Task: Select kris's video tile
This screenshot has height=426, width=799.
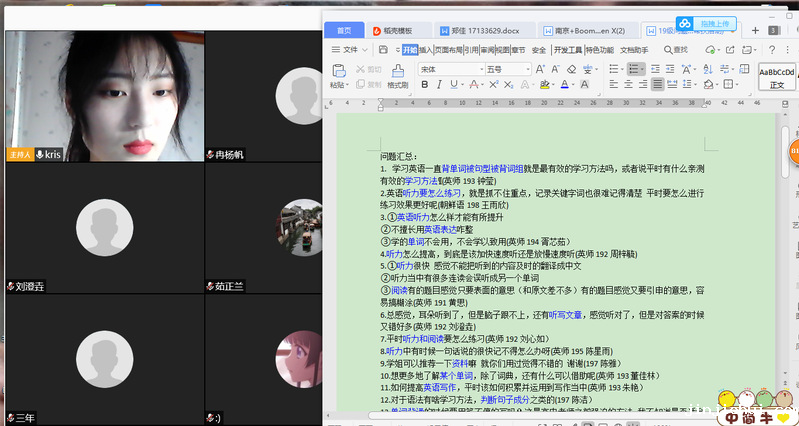Action: [x=102, y=95]
